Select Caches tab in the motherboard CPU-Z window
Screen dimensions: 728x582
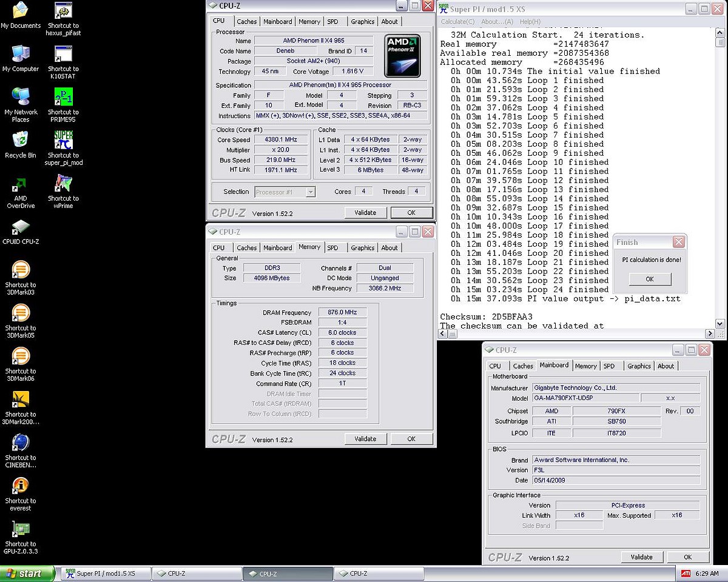point(523,366)
